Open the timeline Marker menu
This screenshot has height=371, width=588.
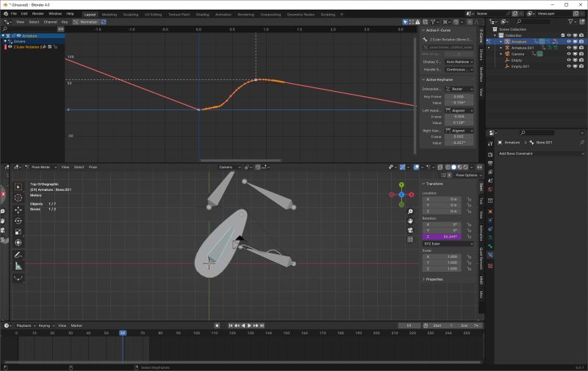point(76,325)
